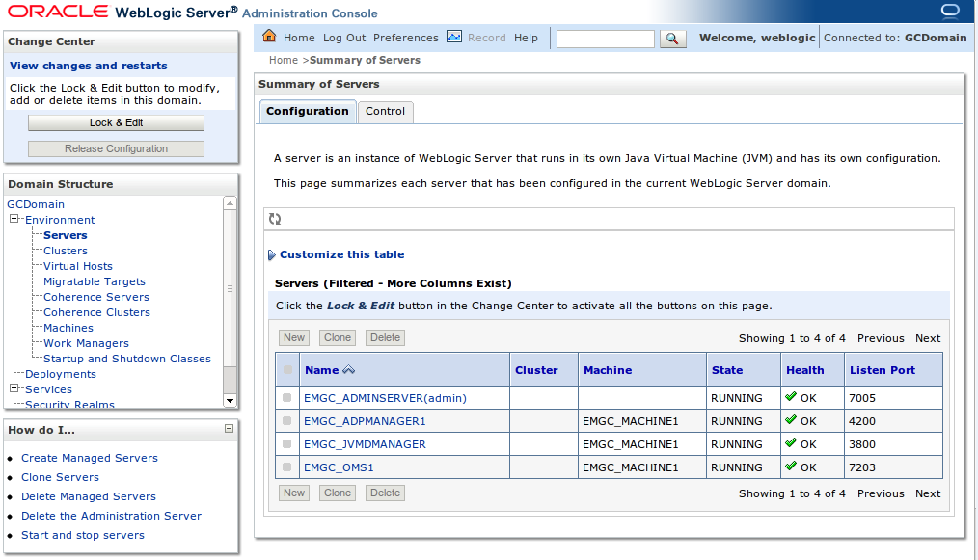The width and height of the screenshot is (978, 560).
Task: Open Coherence Clusters tree item
Action: [96, 312]
